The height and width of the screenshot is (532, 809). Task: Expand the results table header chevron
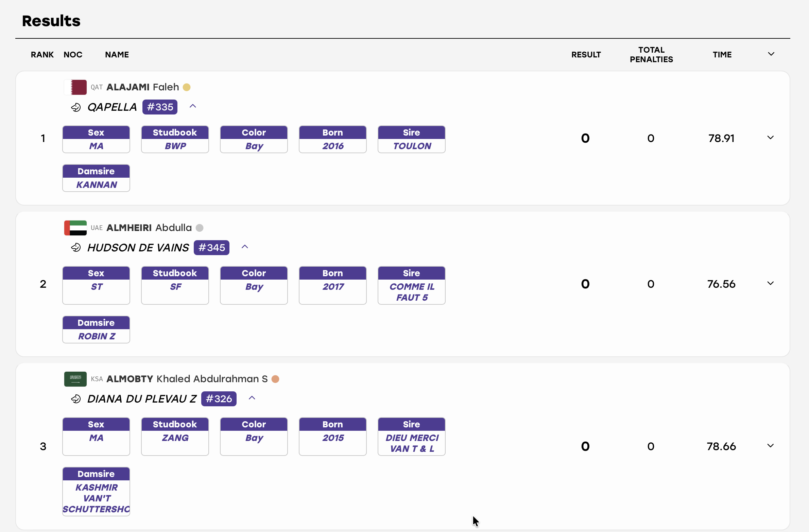point(771,54)
